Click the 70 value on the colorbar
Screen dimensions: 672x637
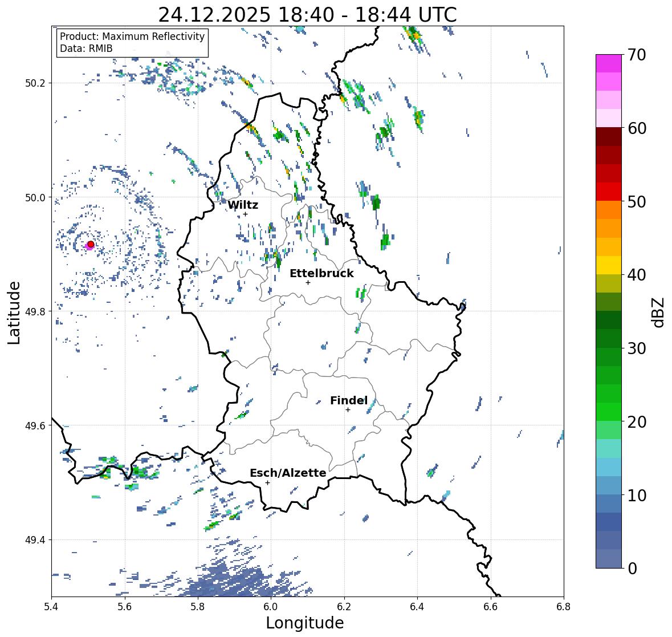click(x=637, y=55)
